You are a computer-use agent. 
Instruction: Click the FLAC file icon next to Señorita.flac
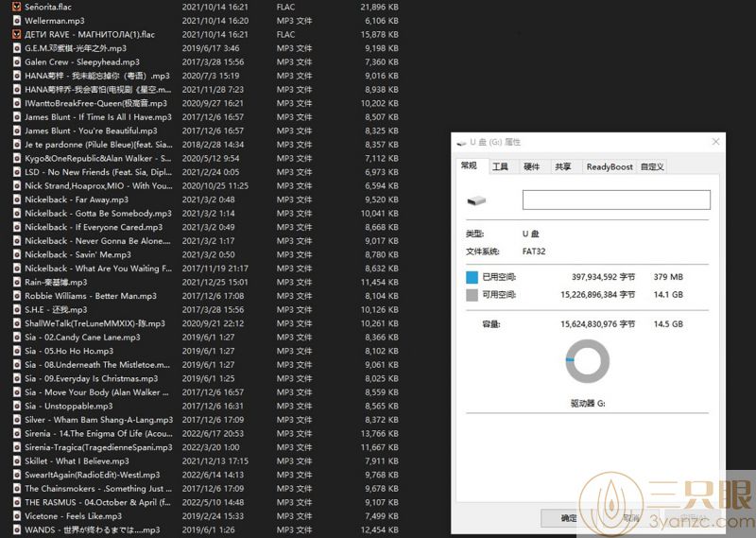coord(17,7)
